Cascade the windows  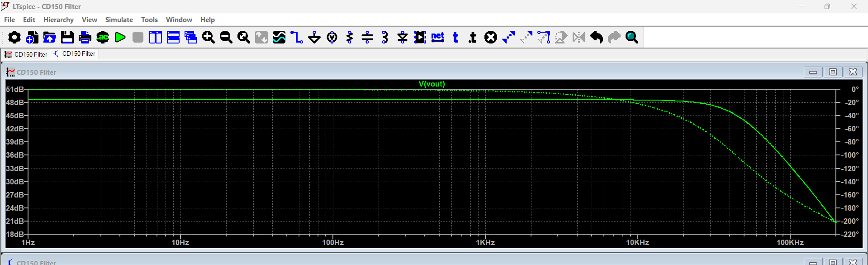tap(191, 37)
